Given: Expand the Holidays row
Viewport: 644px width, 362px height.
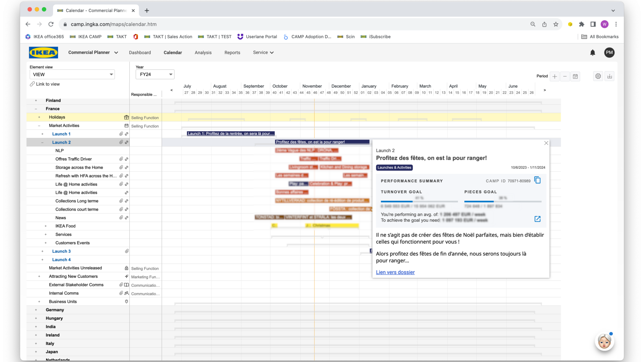Looking at the screenshot, I should pos(39,117).
